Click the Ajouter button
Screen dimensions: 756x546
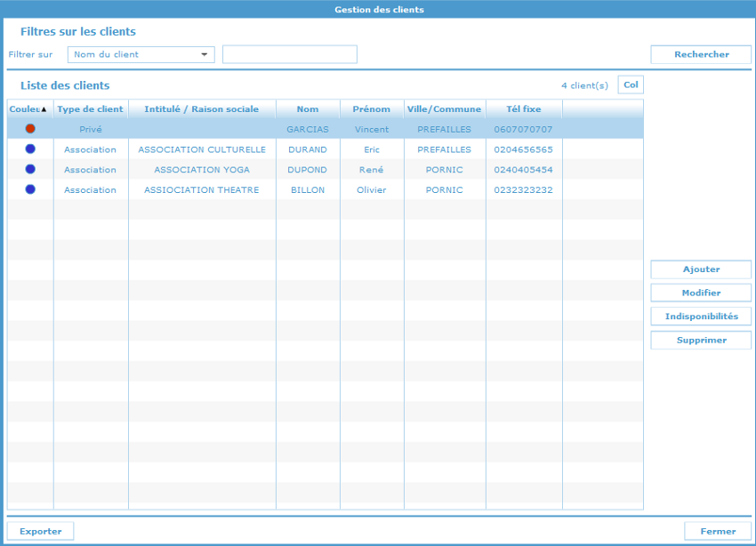701,269
